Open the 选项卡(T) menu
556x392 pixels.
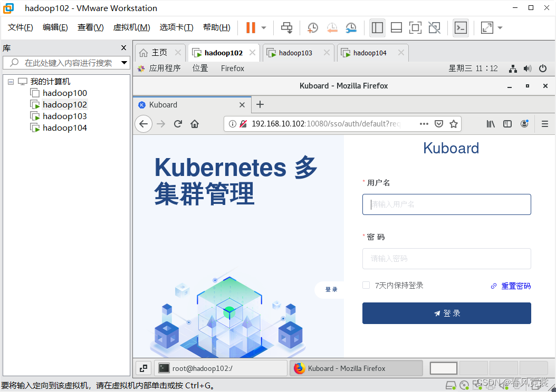tap(176, 27)
